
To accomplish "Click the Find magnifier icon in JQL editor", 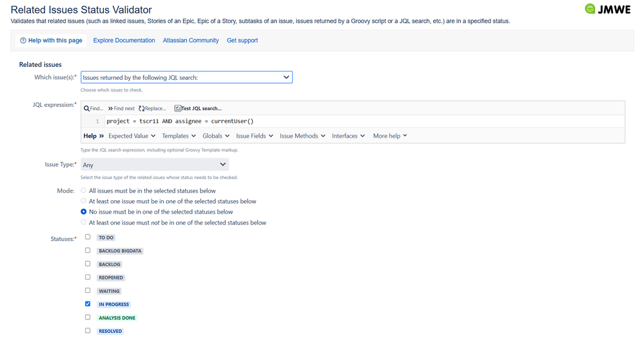I will (x=86, y=109).
